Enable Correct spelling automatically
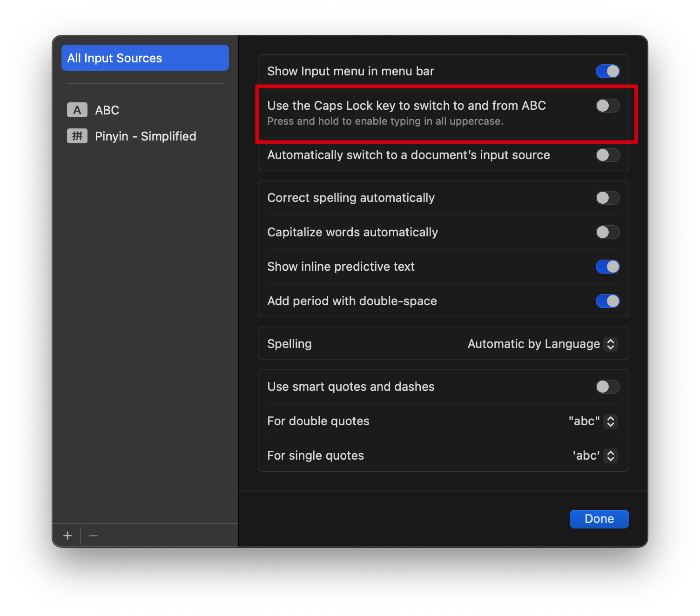 point(607,198)
